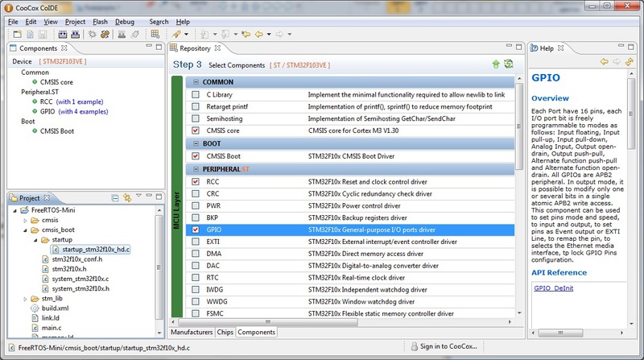
Task: Open the File menu
Action: pyautogui.click(x=13, y=22)
